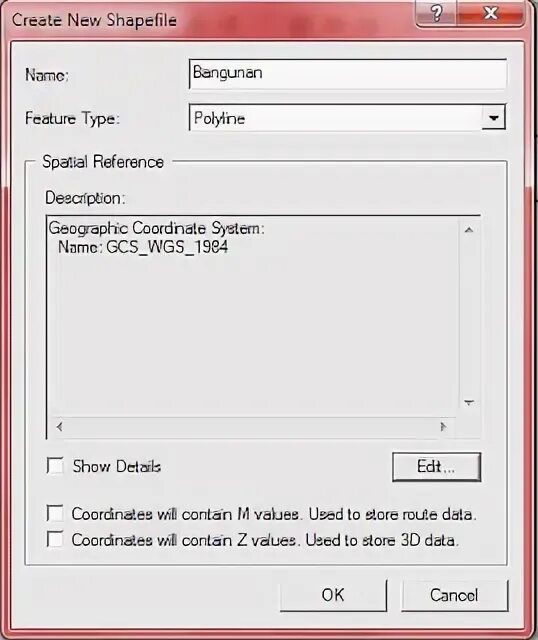Click the Description: label
The height and width of the screenshot is (640, 538).
pos(85,198)
